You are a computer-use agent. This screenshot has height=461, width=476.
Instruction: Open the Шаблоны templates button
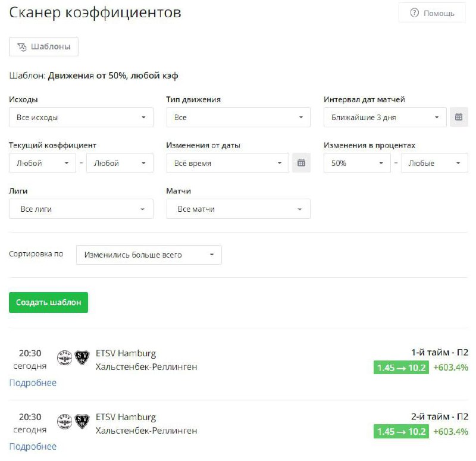click(44, 46)
